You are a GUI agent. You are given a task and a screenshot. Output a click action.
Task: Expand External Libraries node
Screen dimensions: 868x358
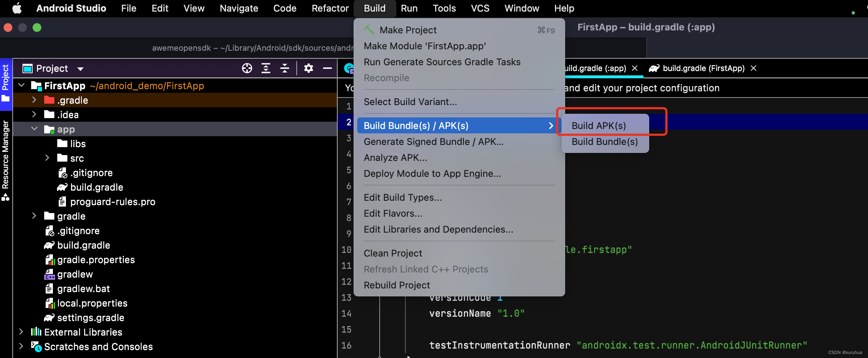21,332
